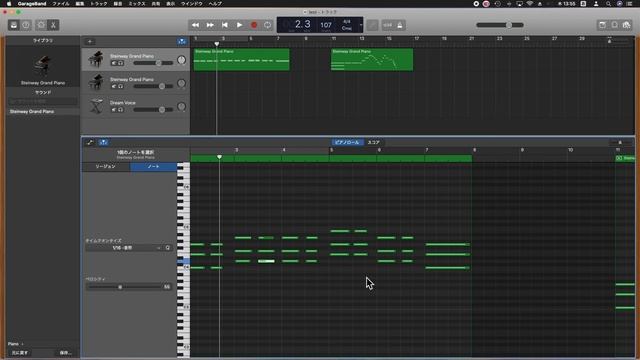Click the tempo value 107
The width and height of the screenshot is (640, 360).
[x=326, y=25]
